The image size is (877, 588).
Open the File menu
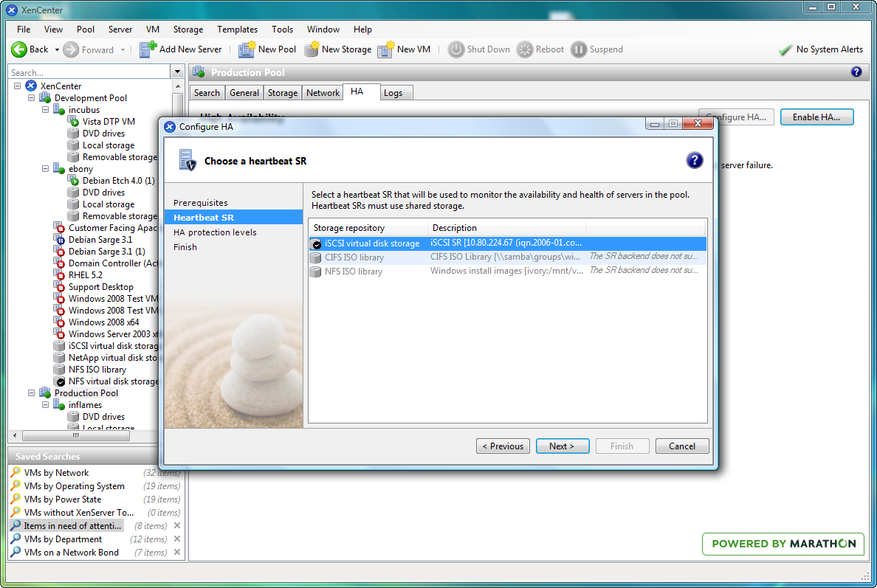(24, 29)
